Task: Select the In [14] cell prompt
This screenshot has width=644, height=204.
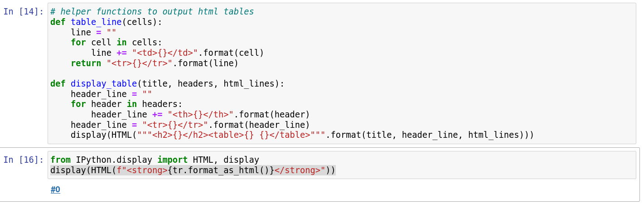Action: tap(24, 12)
